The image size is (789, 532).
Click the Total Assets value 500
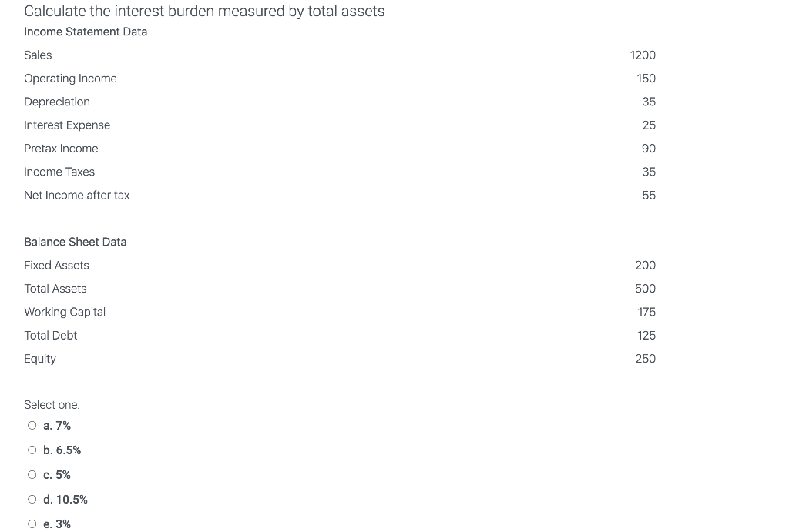coord(645,288)
